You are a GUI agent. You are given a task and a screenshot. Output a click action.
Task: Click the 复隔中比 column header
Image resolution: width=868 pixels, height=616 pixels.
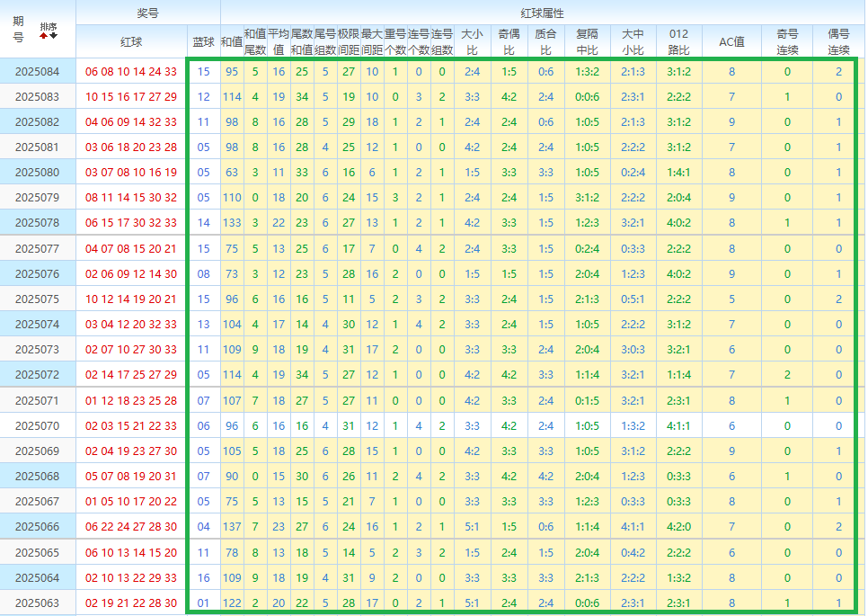pos(588,42)
